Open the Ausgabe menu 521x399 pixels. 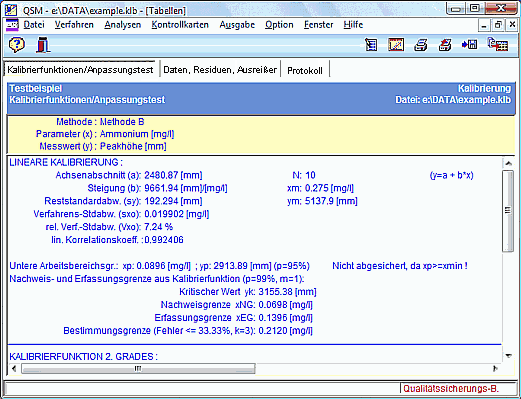pyautogui.click(x=237, y=25)
